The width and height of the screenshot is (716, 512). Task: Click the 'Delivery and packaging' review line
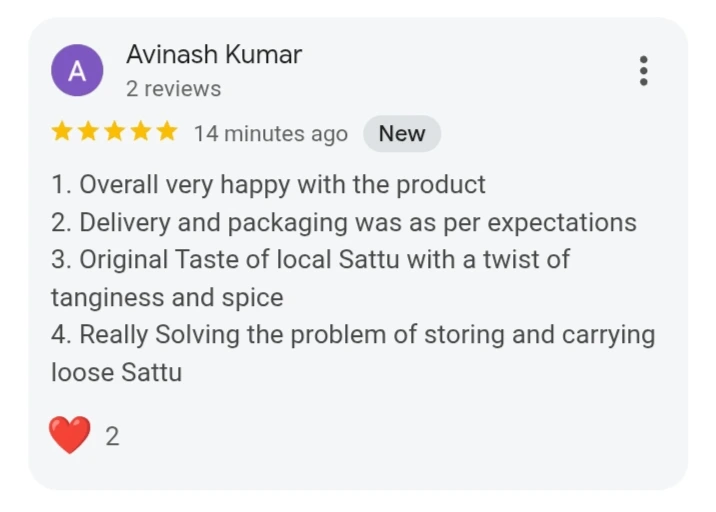343,222
